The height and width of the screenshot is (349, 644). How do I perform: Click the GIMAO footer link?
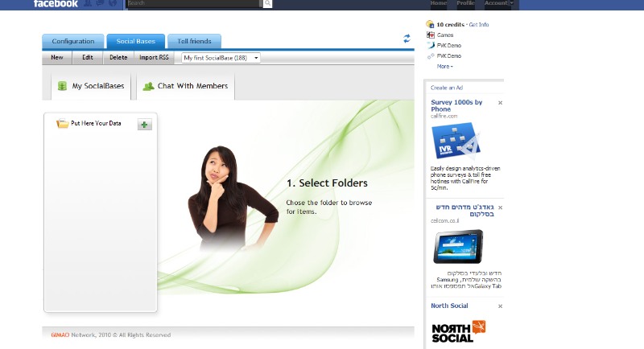pyautogui.click(x=60, y=335)
